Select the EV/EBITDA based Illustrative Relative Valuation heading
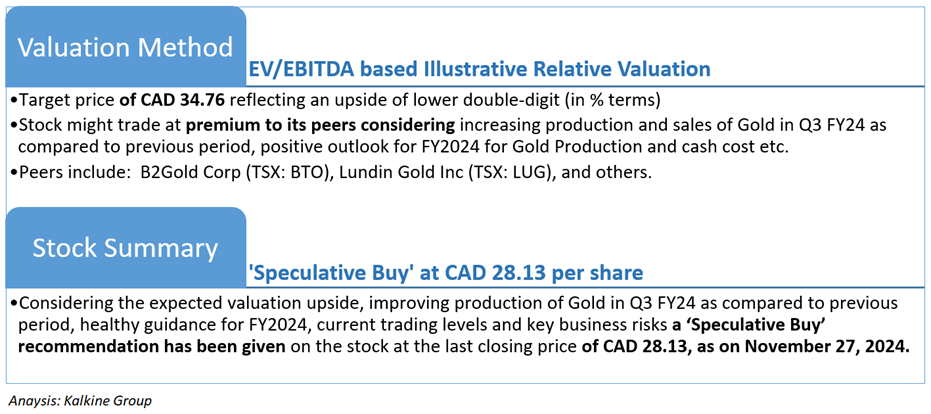 [x=479, y=69]
